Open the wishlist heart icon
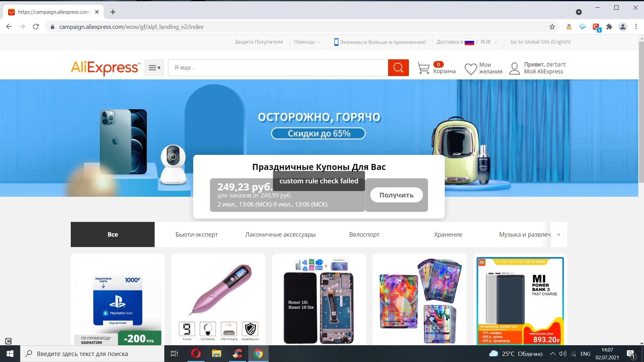The height and width of the screenshot is (362, 644). point(471,69)
